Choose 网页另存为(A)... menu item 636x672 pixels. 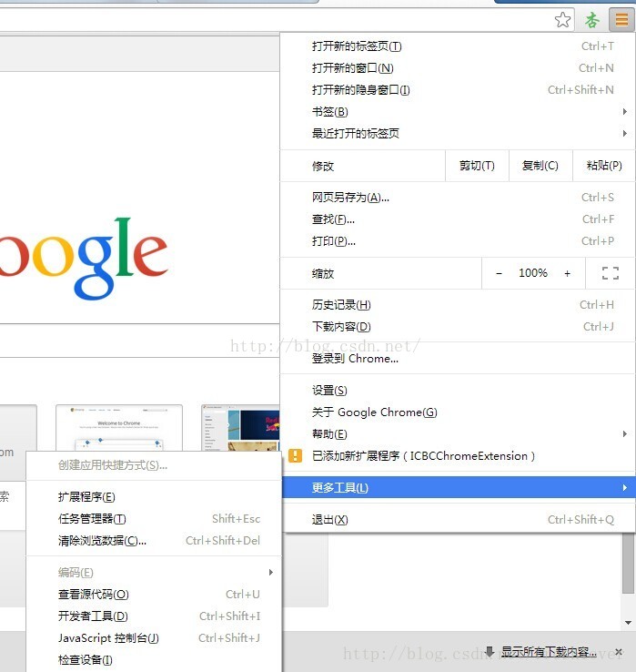(x=458, y=198)
